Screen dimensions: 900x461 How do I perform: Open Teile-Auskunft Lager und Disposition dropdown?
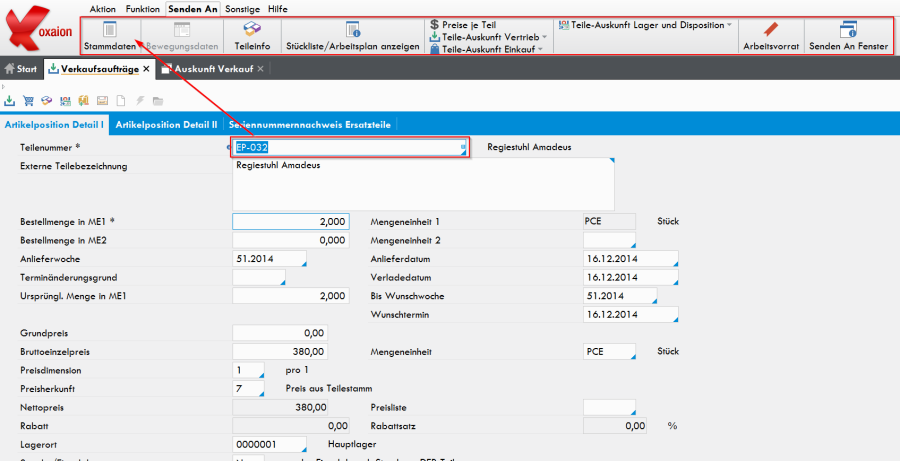[729, 24]
